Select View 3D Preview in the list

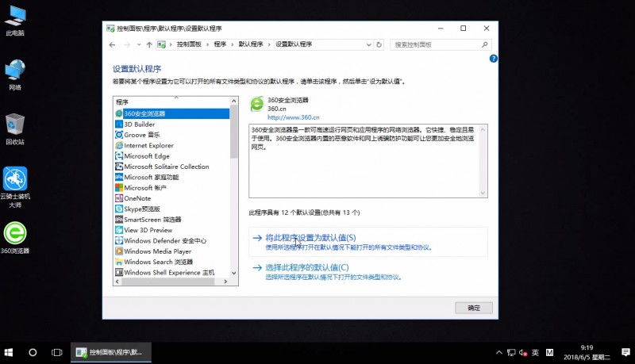(x=172, y=230)
